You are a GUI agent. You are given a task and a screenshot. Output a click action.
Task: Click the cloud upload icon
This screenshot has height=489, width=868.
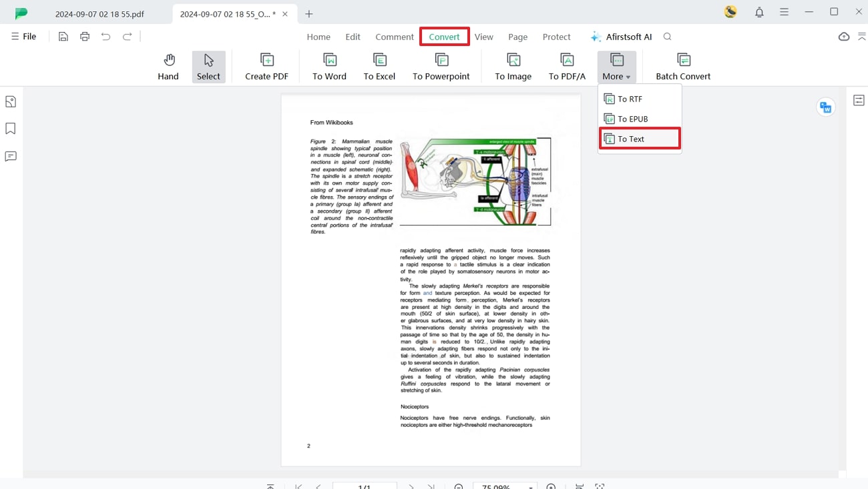(x=844, y=37)
